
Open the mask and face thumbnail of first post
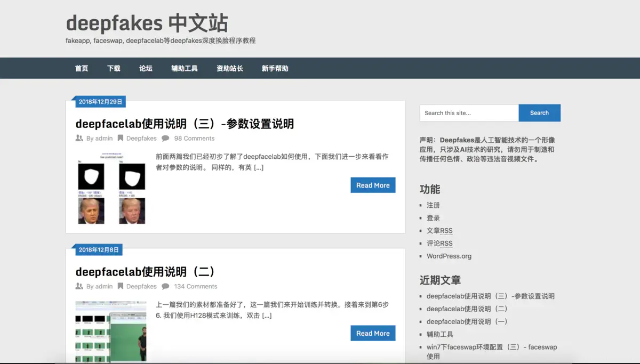(x=111, y=189)
